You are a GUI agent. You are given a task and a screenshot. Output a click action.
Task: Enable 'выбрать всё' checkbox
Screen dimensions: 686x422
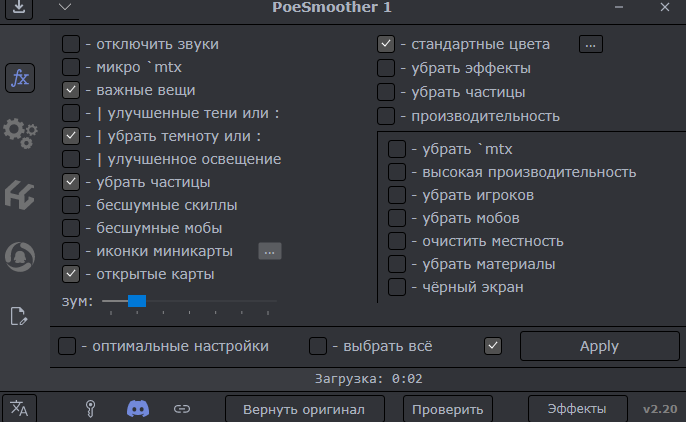318,346
